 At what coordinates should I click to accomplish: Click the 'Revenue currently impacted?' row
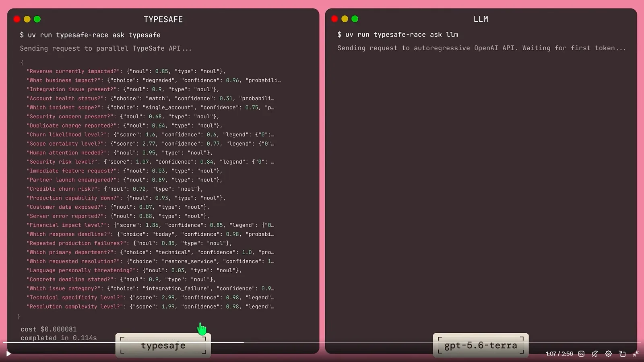point(126,71)
